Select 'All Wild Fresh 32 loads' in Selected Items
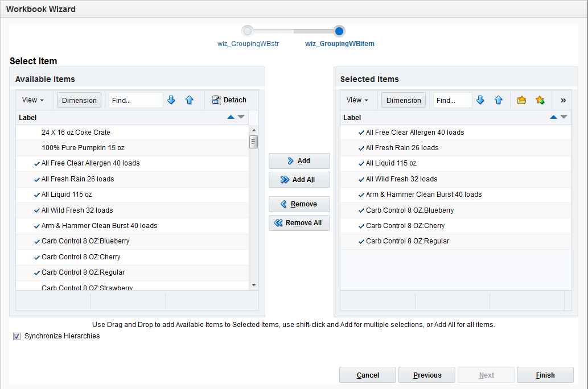 pos(455,179)
